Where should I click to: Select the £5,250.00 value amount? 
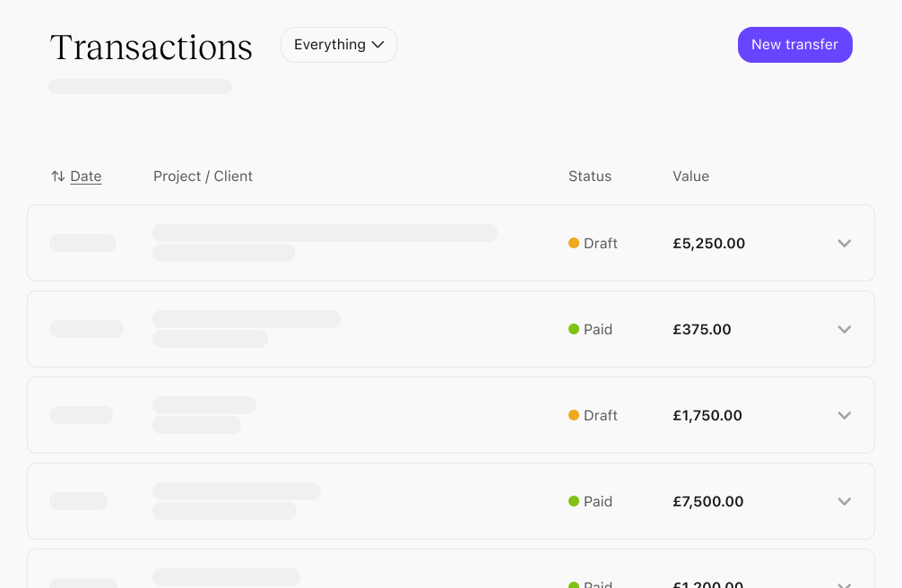pos(708,243)
